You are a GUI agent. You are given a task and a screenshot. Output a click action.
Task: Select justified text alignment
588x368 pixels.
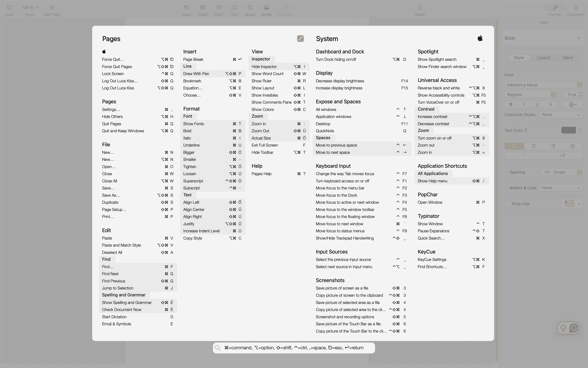click(x=572, y=146)
